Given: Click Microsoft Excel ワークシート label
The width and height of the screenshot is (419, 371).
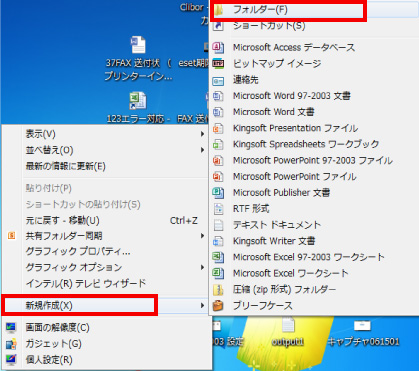Looking at the screenshot, I should coord(291,273).
